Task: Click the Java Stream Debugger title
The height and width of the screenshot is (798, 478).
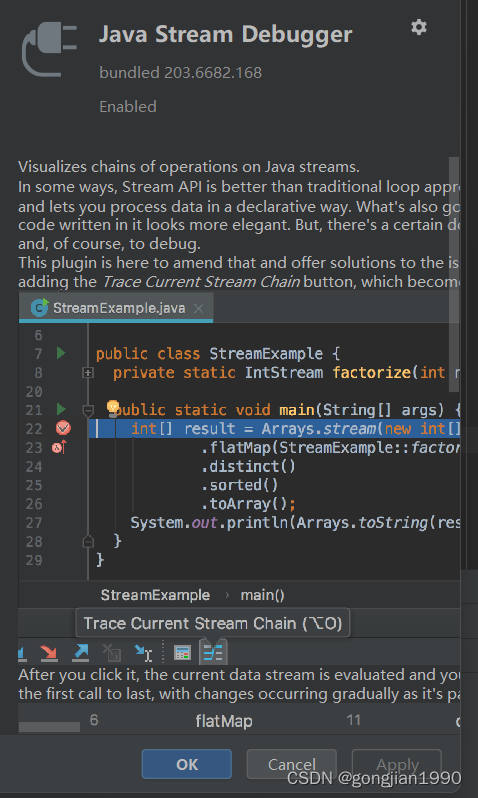Action: [226, 34]
